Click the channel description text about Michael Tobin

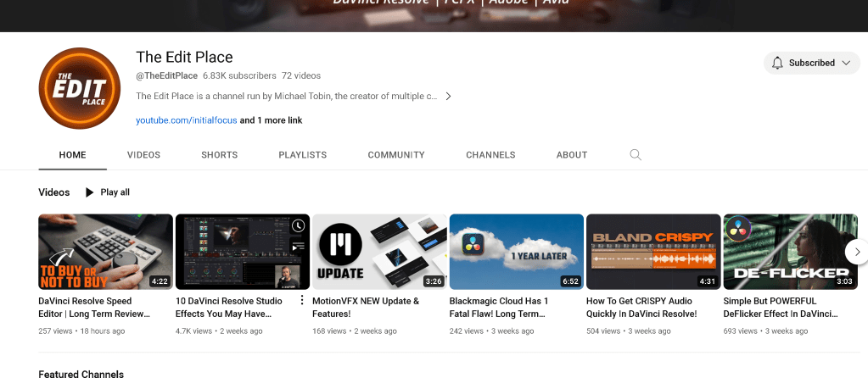click(287, 96)
